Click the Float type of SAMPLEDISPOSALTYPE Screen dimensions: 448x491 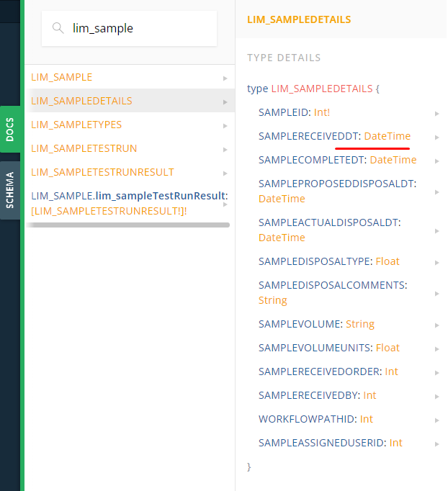(387, 261)
